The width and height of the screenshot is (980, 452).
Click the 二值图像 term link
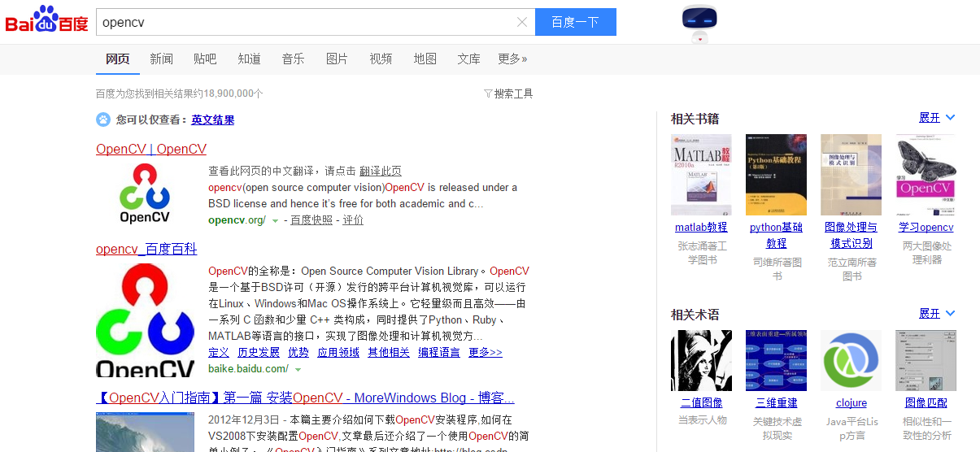(701, 403)
